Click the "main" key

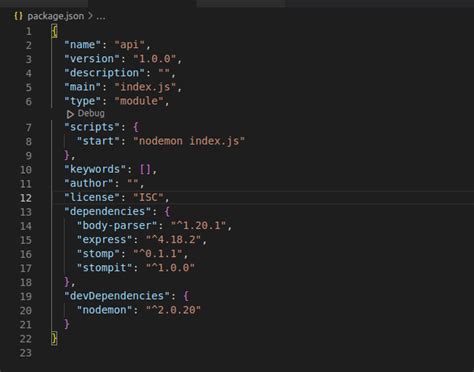[x=82, y=87]
